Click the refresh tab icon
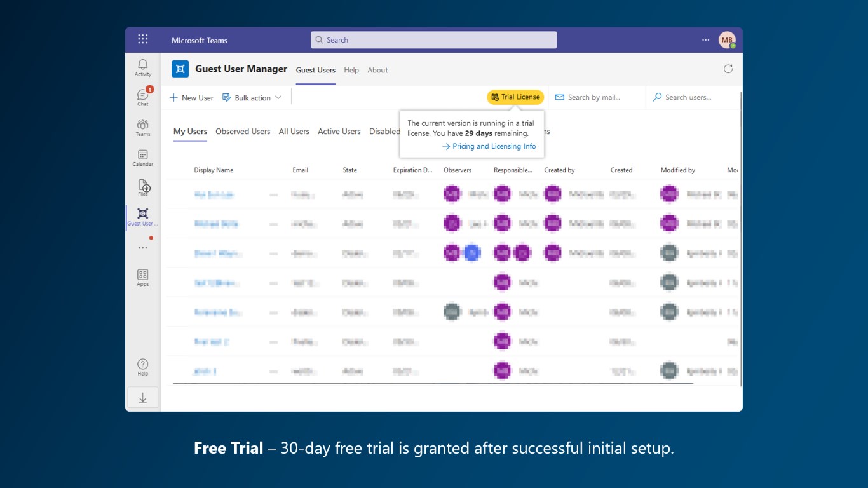 [728, 69]
